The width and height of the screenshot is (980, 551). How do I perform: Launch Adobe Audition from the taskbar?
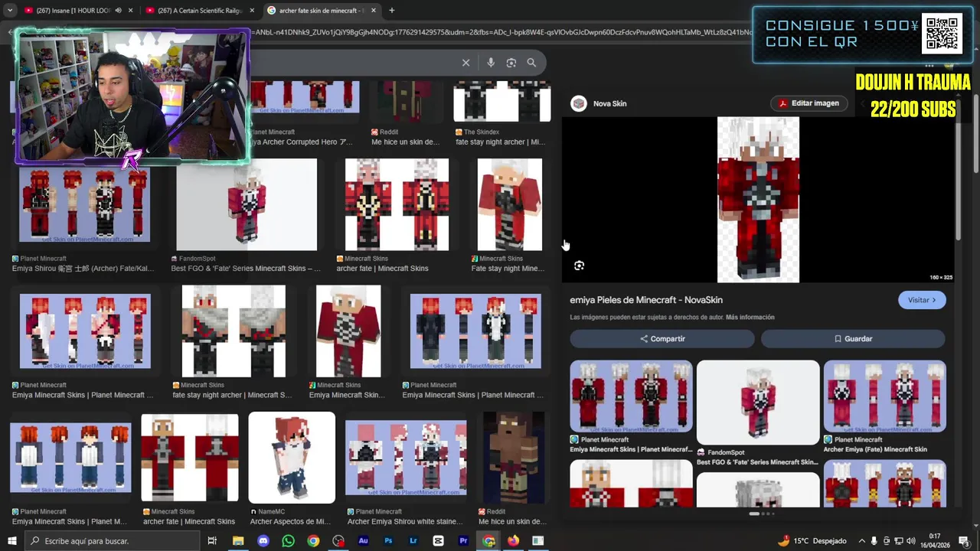click(x=363, y=541)
